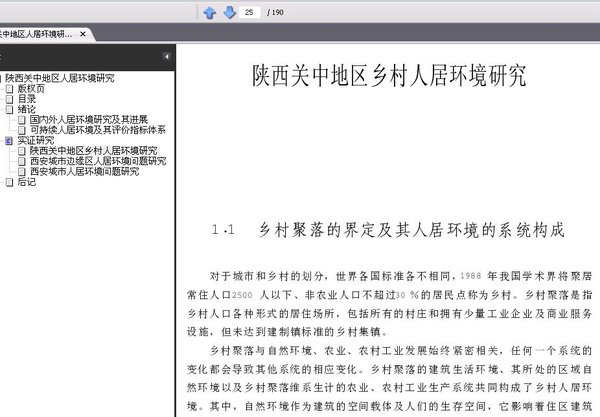Go to next page with down arrow
The height and width of the screenshot is (417, 600).
click(x=229, y=12)
